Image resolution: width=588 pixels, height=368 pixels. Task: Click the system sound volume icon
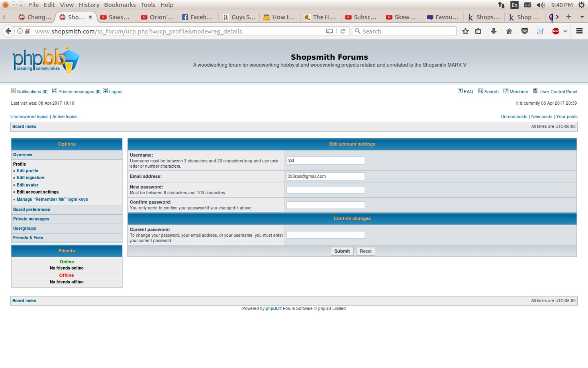click(541, 5)
